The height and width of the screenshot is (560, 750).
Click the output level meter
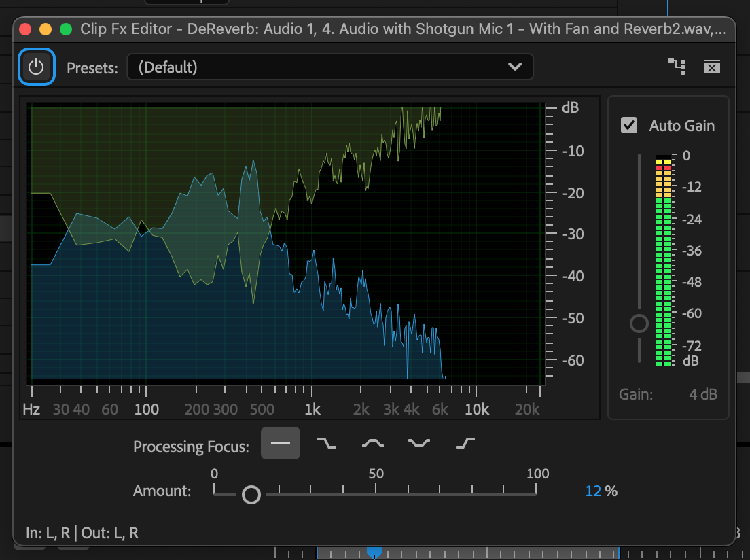[663, 261]
